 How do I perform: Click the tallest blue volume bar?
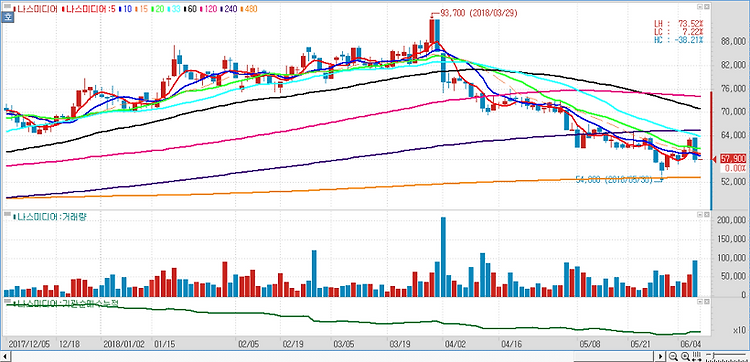pyautogui.click(x=443, y=257)
